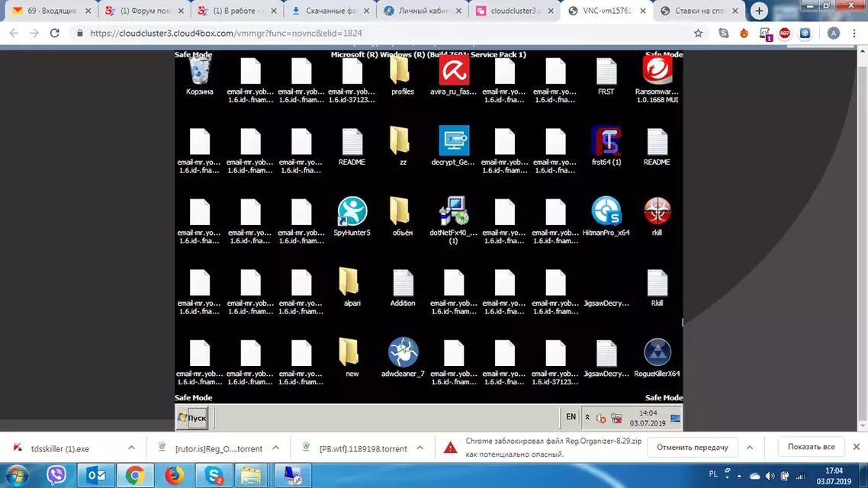Open the Chrome profile avatar
Image resolution: width=868 pixels, height=488 pixels.
point(833,34)
